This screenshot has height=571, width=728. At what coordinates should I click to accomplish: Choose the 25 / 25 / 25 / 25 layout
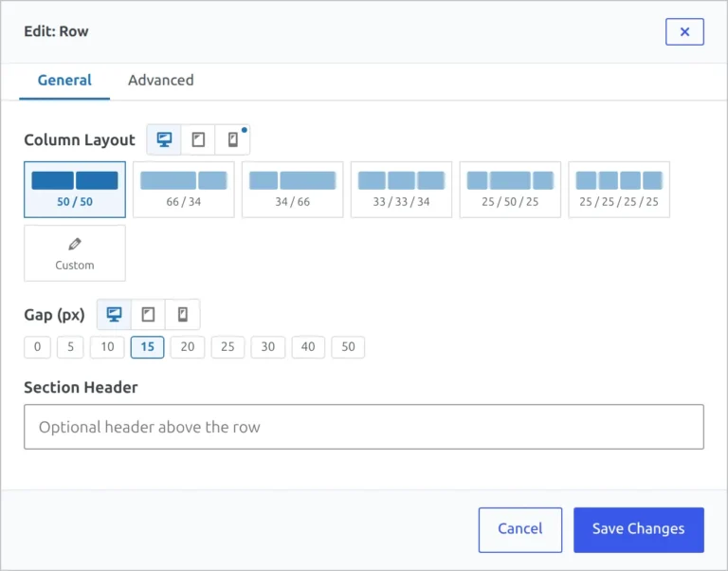(619, 189)
